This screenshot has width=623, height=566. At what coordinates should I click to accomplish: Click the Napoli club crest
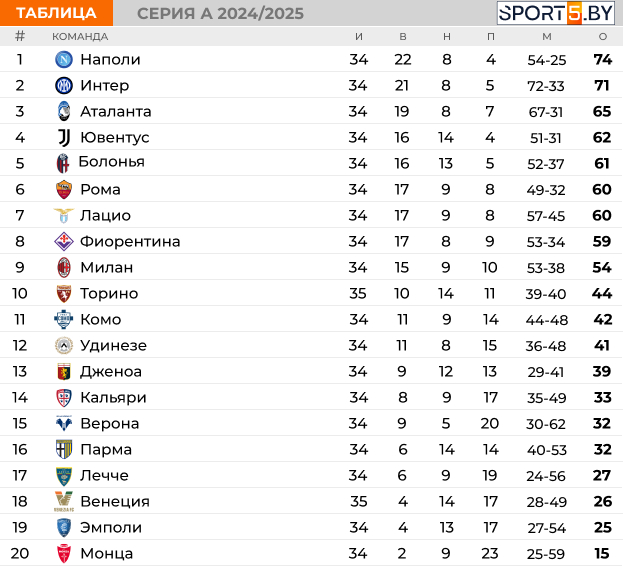(64, 60)
